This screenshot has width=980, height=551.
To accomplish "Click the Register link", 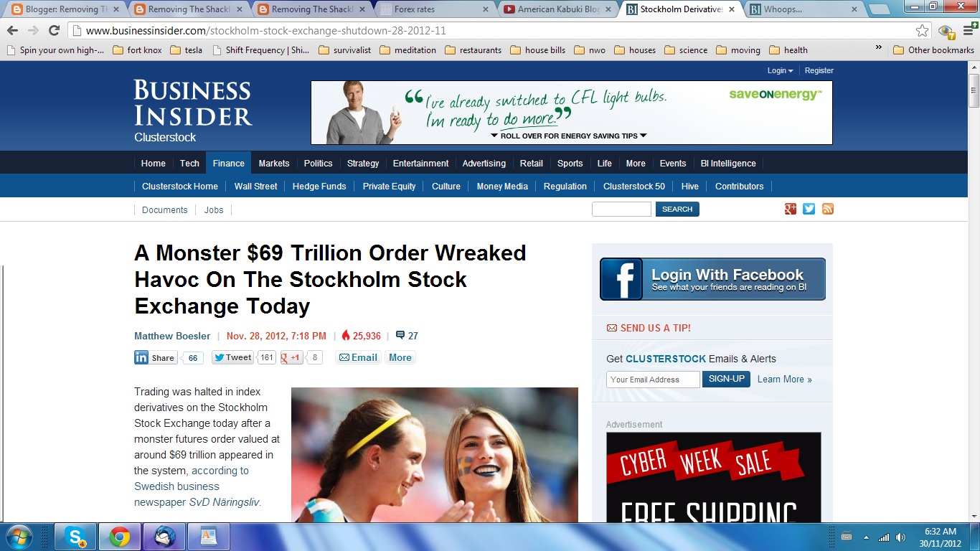I will 819,70.
